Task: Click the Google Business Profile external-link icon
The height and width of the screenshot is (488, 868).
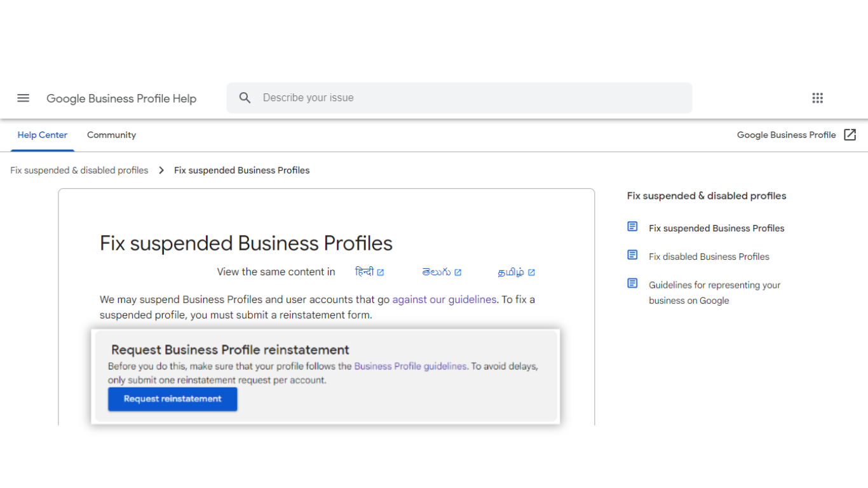Action: pyautogui.click(x=850, y=135)
